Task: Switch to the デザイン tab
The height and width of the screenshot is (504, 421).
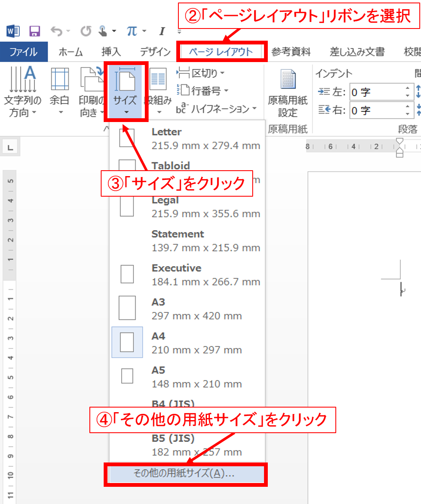Action: click(155, 52)
